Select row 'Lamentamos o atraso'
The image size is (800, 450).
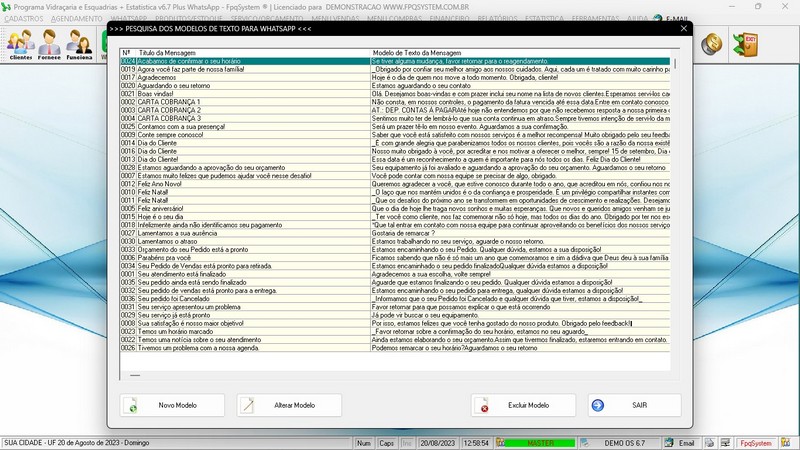(395, 241)
